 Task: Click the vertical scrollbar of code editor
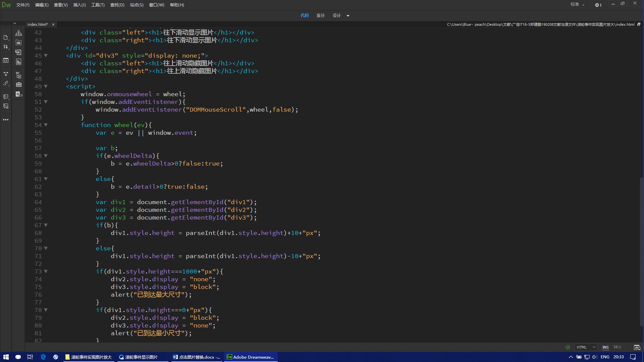[641, 251]
